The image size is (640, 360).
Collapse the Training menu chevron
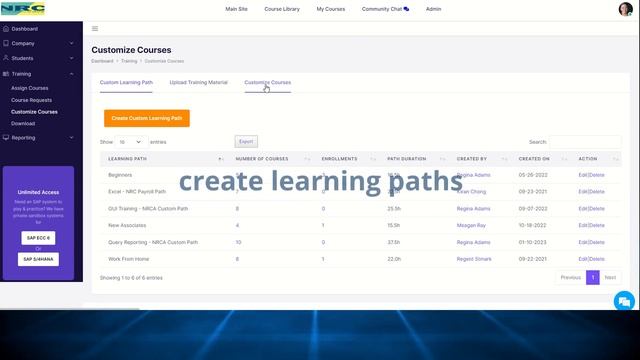coord(71,74)
